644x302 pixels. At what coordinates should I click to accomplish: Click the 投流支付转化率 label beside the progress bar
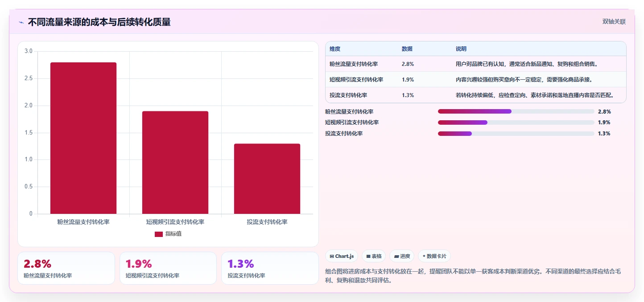[x=344, y=134]
